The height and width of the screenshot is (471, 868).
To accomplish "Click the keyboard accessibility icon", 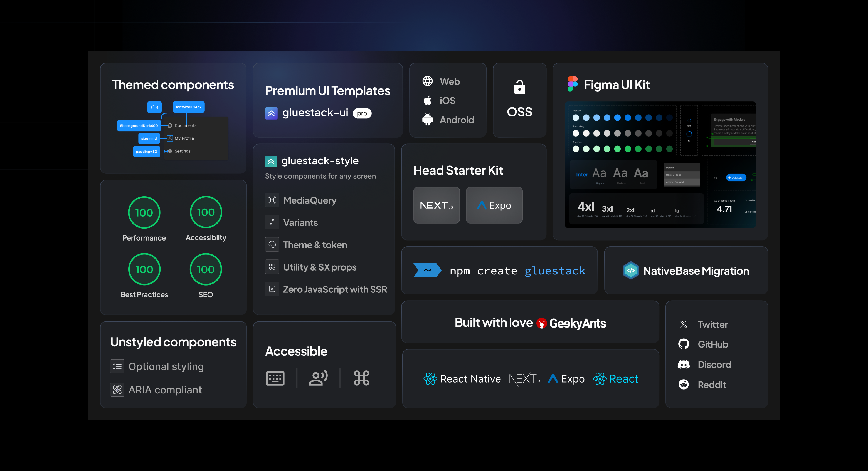I will [275, 378].
